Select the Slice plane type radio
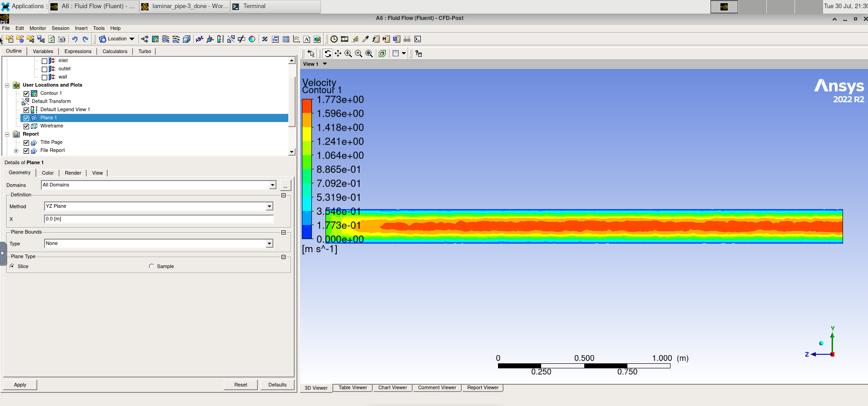Image resolution: width=868 pixels, height=406 pixels. [x=12, y=266]
